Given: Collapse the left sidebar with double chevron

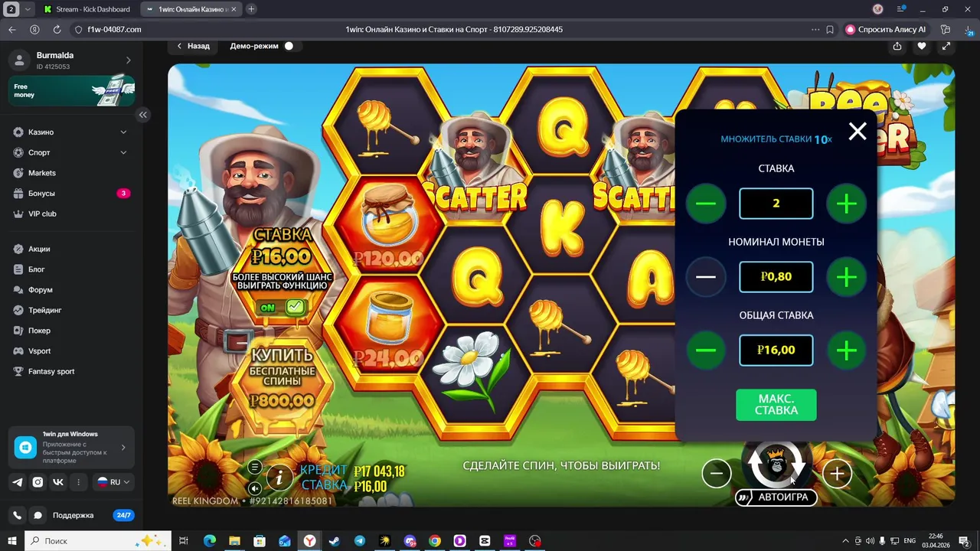Looking at the screenshot, I should pos(143,115).
